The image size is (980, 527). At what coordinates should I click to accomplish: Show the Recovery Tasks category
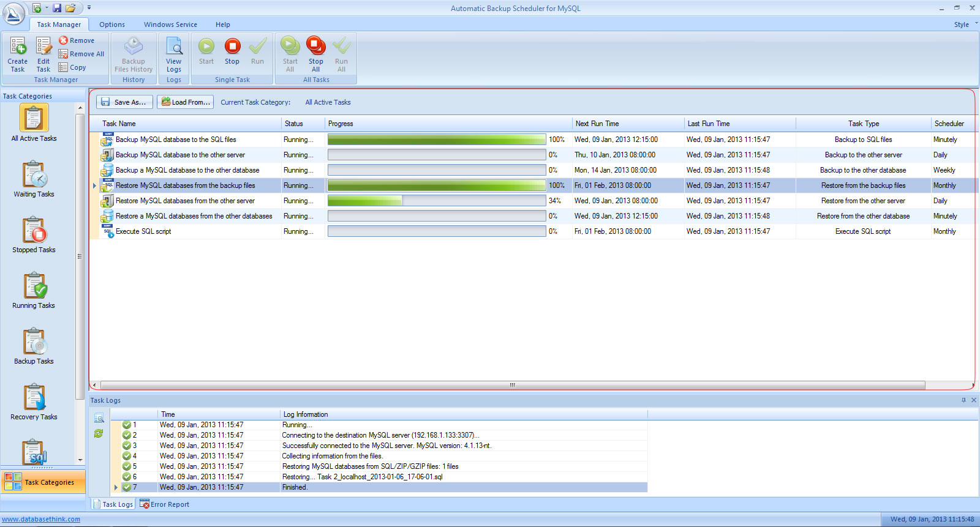pyautogui.click(x=34, y=402)
